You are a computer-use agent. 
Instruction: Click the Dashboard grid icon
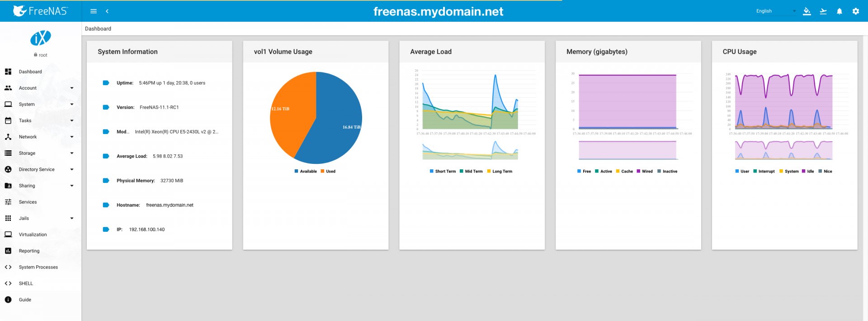(x=8, y=72)
